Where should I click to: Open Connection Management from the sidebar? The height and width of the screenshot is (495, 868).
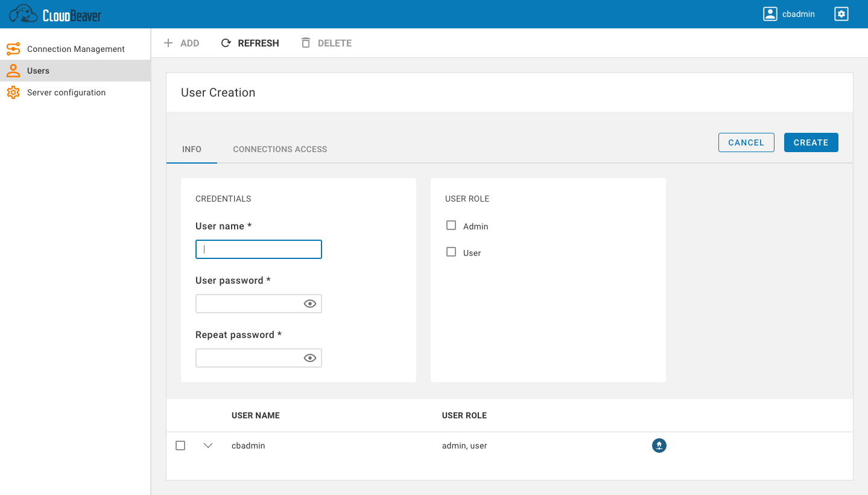[x=75, y=49]
